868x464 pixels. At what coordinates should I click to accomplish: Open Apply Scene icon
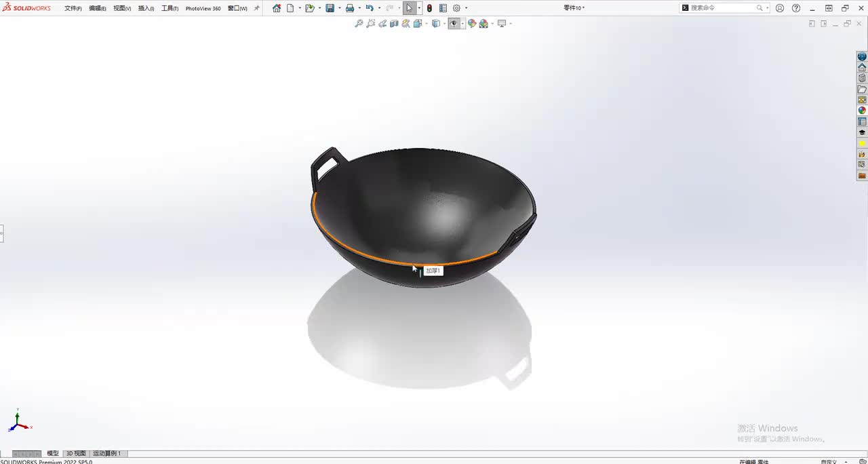[x=484, y=24]
